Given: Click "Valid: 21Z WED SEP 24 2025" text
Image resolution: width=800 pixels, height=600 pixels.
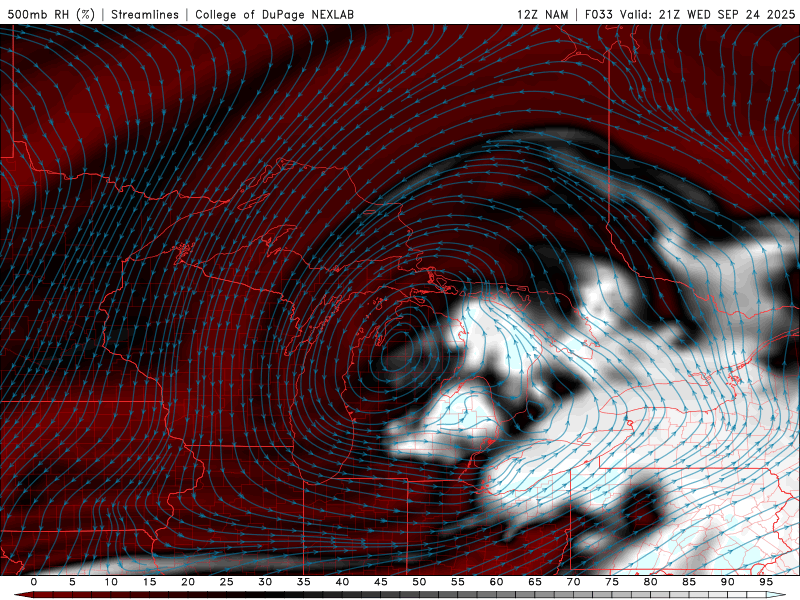Looking at the screenshot, I should [x=708, y=14].
